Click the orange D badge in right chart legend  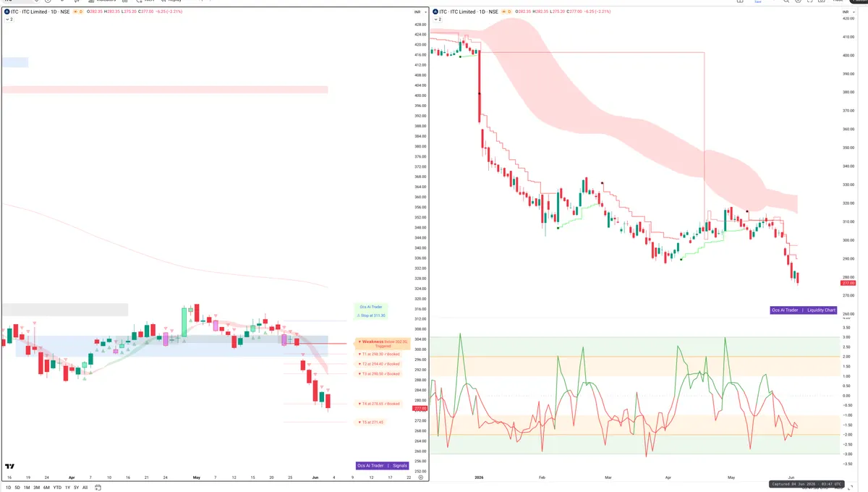[x=509, y=12]
